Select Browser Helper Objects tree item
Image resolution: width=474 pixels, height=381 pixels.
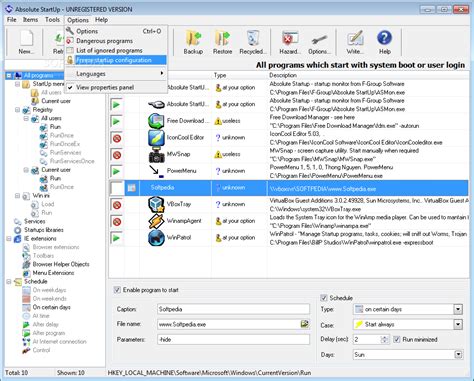point(61,264)
